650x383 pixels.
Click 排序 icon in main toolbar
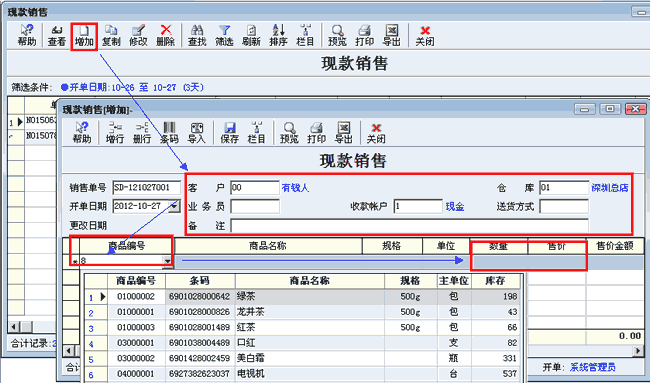tap(278, 35)
